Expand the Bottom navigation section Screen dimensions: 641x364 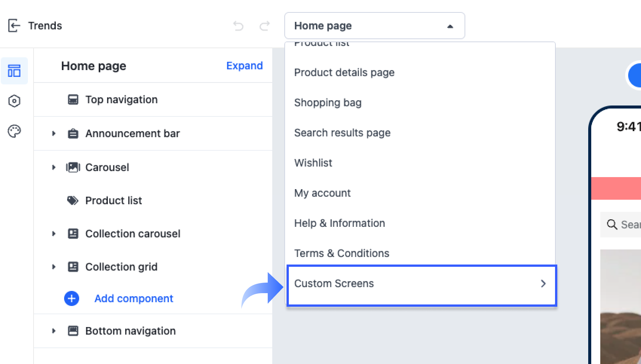(54, 331)
